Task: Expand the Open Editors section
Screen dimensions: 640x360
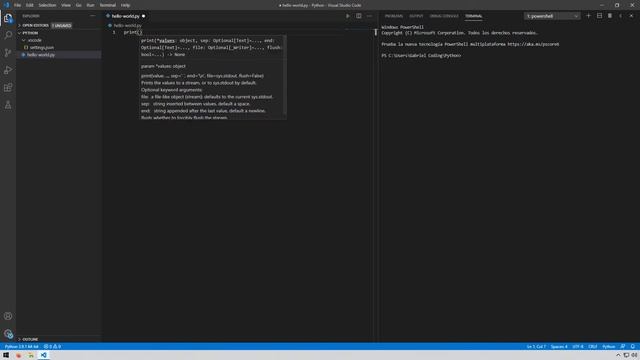Action: (35, 25)
